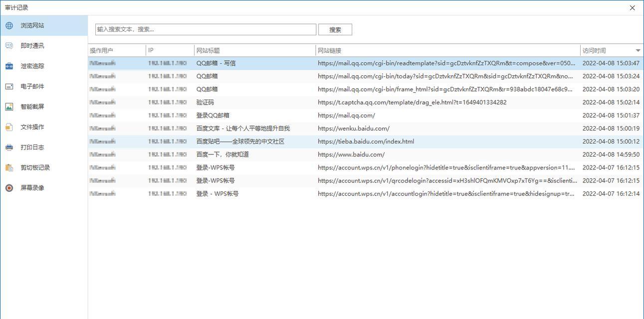Sort by IP column header
Image resolution: width=644 pixels, height=319 pixels.
click(170, 50)
